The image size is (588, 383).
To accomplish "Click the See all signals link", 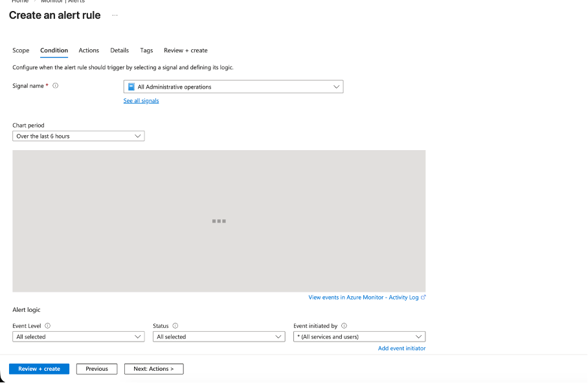I will click(x=141, y=101).
